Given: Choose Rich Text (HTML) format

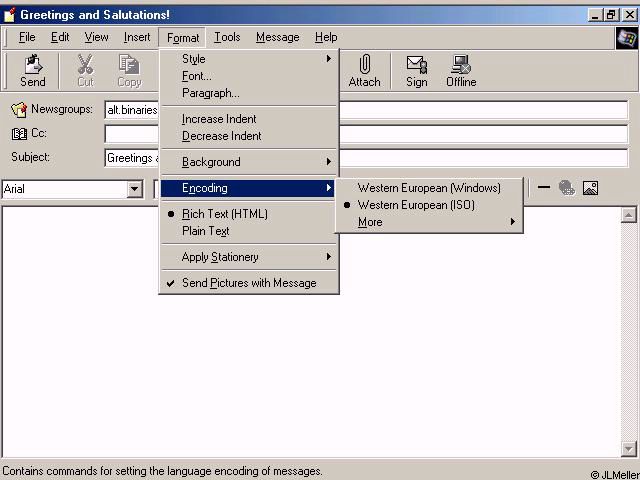Looking at the screenshot, I should point(248,214).
